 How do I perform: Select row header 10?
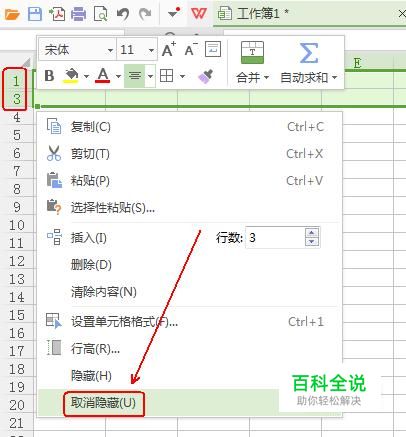[x=16, y=225]
